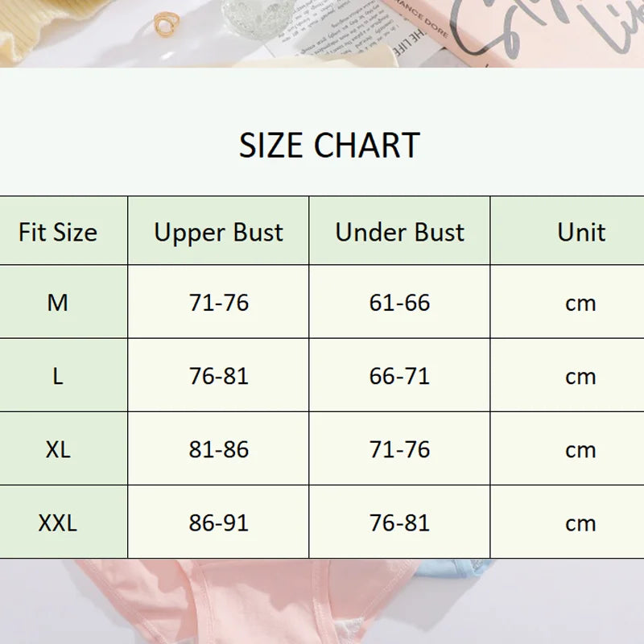The image size is (644, 644).
Task: Click the SIZE CHART title text
Action: click(329, 146)
